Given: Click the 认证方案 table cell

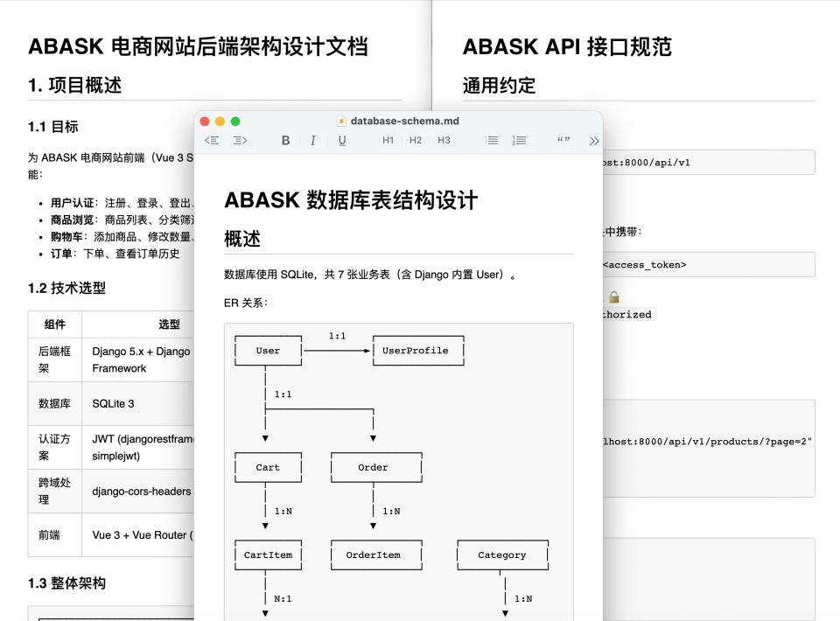Looking at the screenshot, I should (54, 448).
